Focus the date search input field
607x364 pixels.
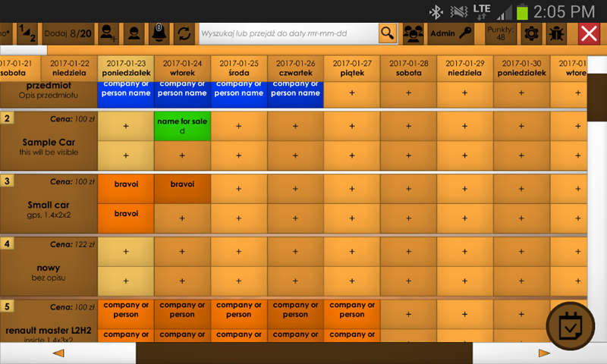[289, 33]
